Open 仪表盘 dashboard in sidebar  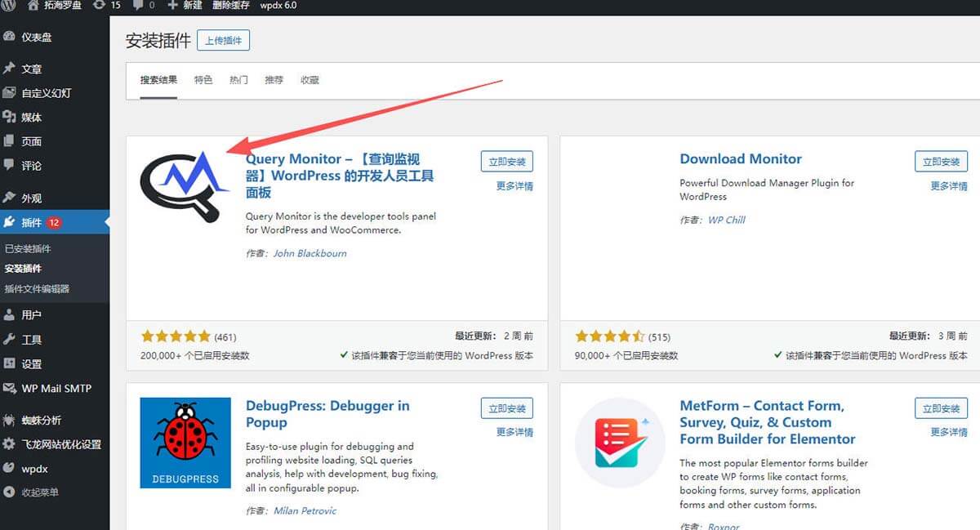tap(37, 37)
